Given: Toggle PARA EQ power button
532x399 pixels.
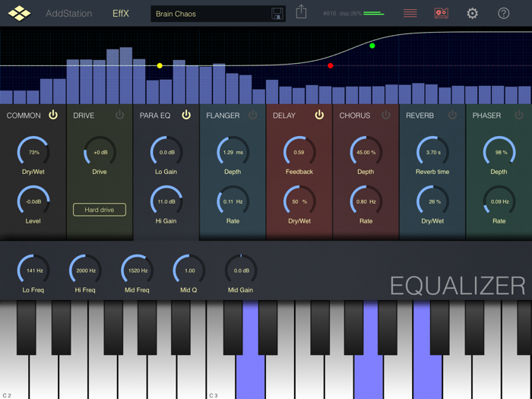Looking at the screenshot, I should tap(186, 115).
